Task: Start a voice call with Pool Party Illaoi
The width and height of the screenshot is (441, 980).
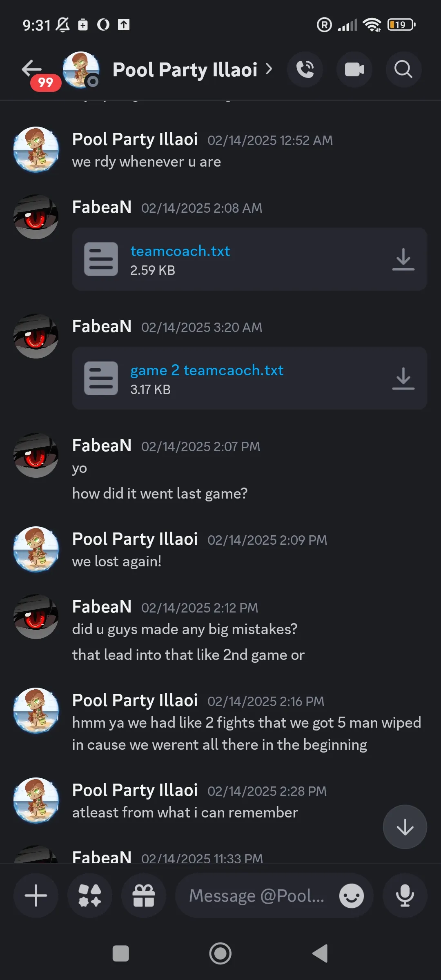Action: [305, 69]
